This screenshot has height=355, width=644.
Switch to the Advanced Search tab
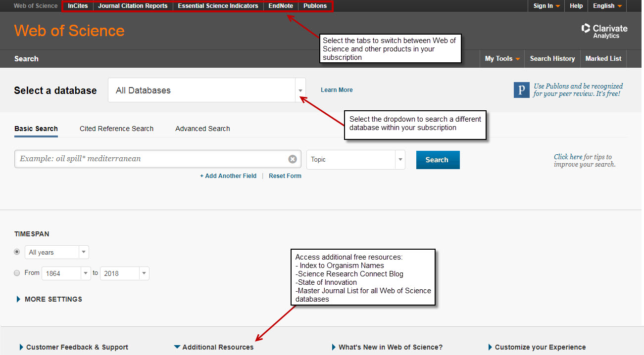click(x=202, y=129)
